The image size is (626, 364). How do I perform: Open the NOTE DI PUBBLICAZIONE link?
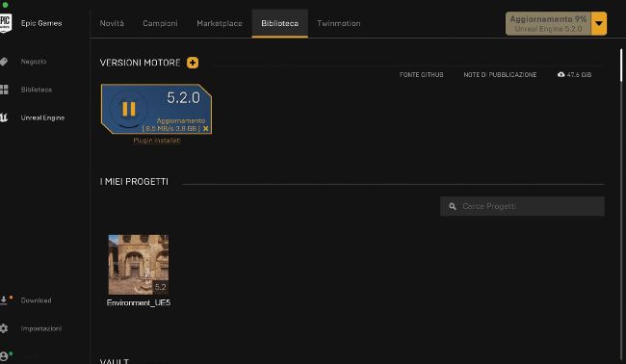pos(500,75)
